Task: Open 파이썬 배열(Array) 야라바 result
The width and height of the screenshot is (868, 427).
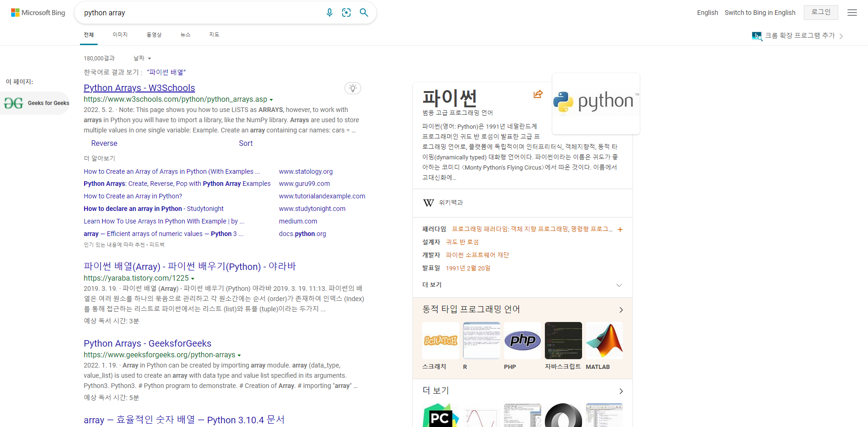Action: (x=190, y=266)
